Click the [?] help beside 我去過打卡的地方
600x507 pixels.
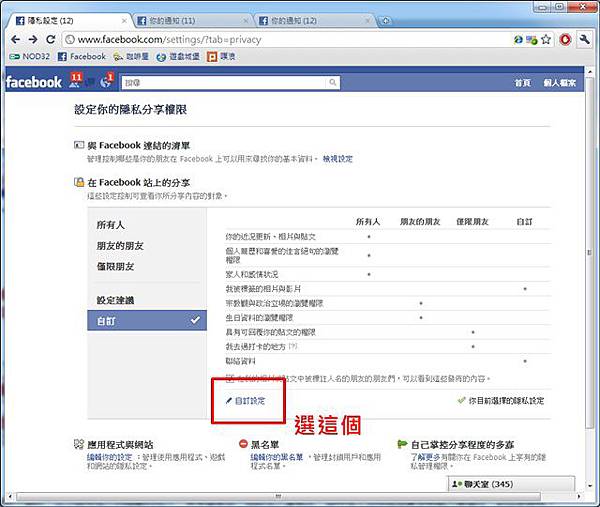[293, 346]
